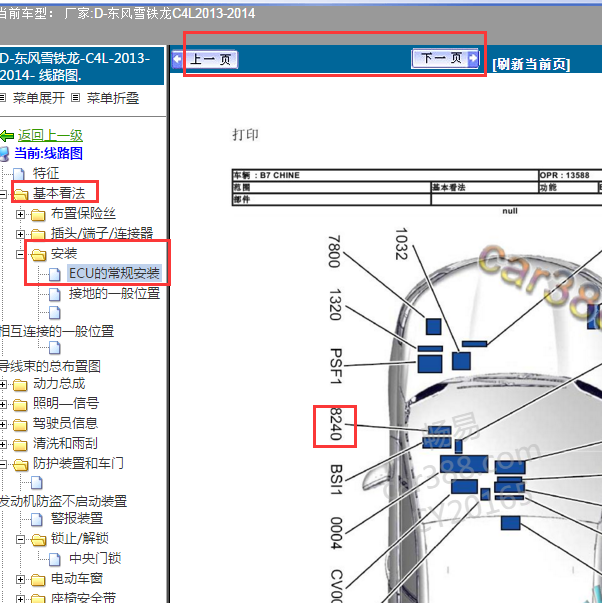Open 相互连接的一般位置 entry
The width and height of the screenshot is (602, 603).
coord(57,331)
